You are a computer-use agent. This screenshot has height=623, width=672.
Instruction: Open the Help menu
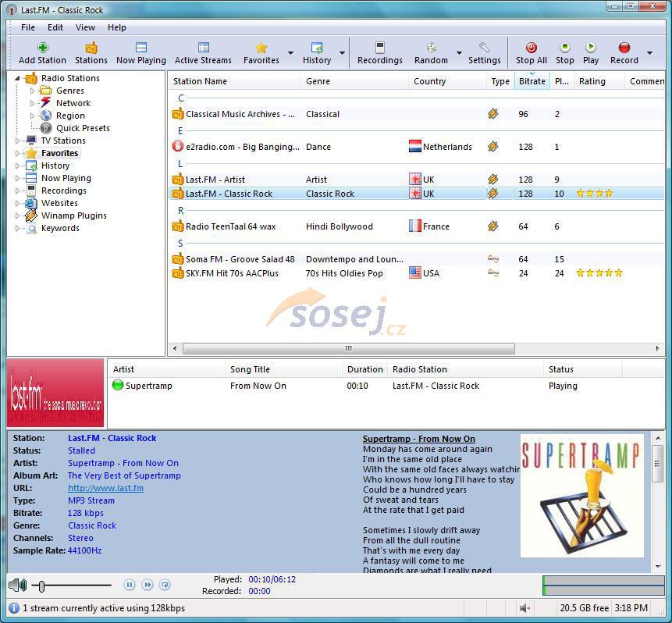[116, 27]
